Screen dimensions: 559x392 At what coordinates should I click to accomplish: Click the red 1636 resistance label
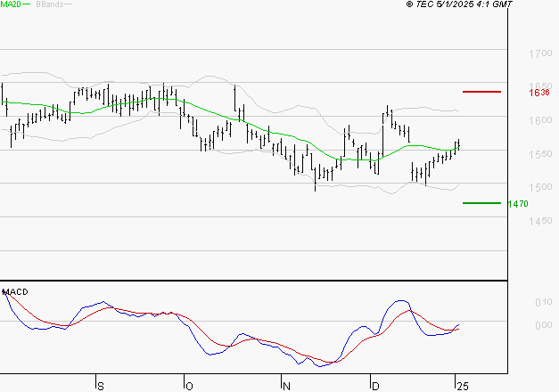(x=539, y=93)
